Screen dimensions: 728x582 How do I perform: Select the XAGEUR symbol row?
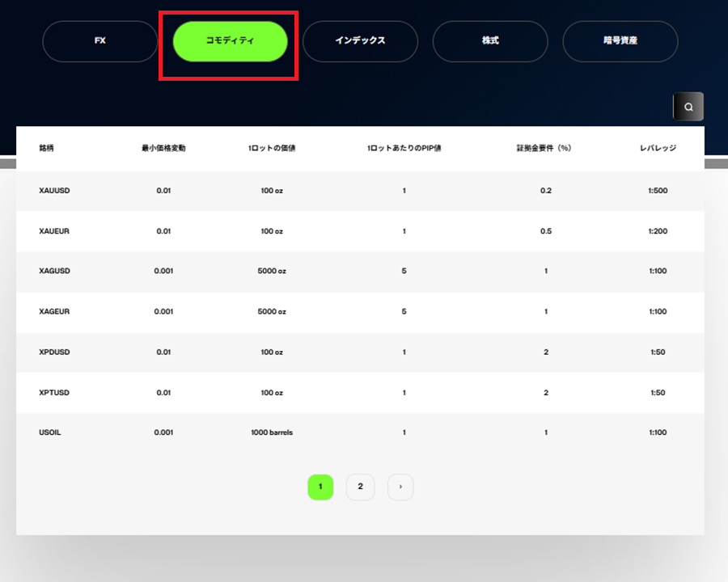360,311
